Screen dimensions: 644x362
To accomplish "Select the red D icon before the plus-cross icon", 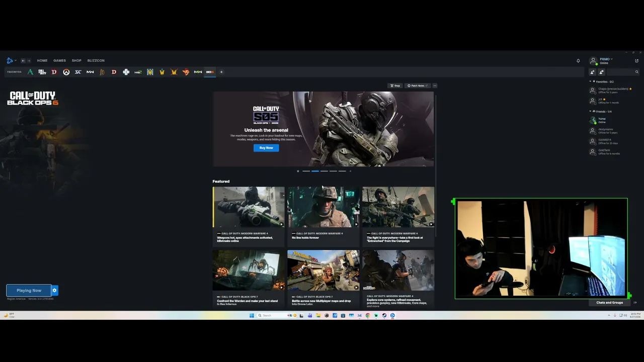I will pyautogui.click(x=114, y=72).
